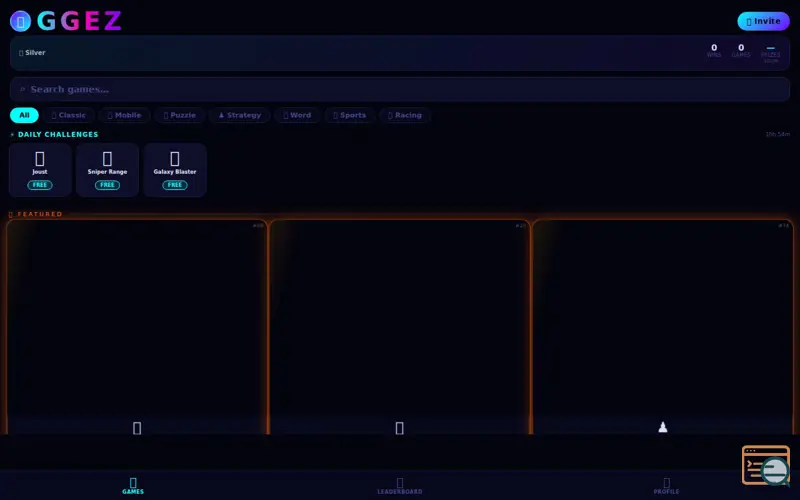Click the Daily Challenges heading
Screen dimensions: 800x500
[x=54, y=135]
